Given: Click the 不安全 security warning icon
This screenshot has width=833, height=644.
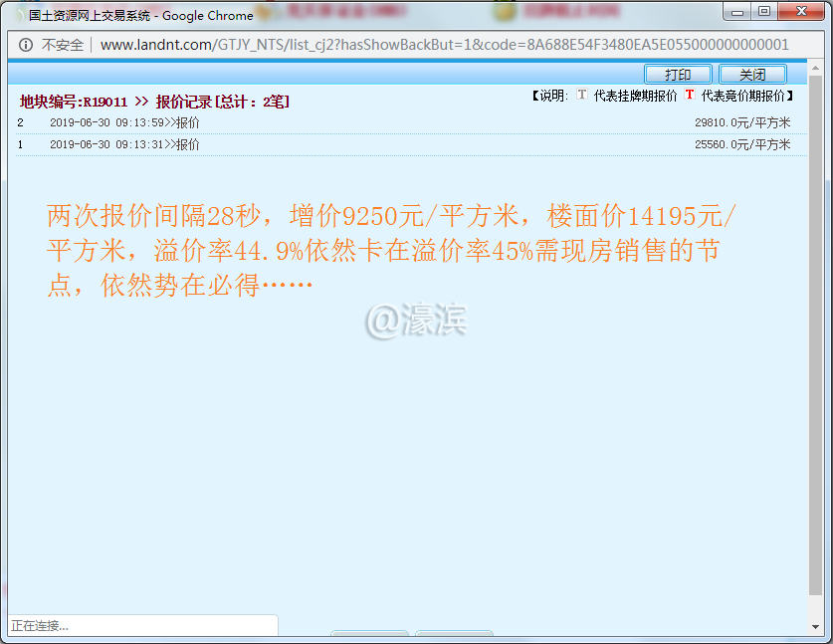Looking at the screenshot, I should pyautogui.click(x=58, y=45).
